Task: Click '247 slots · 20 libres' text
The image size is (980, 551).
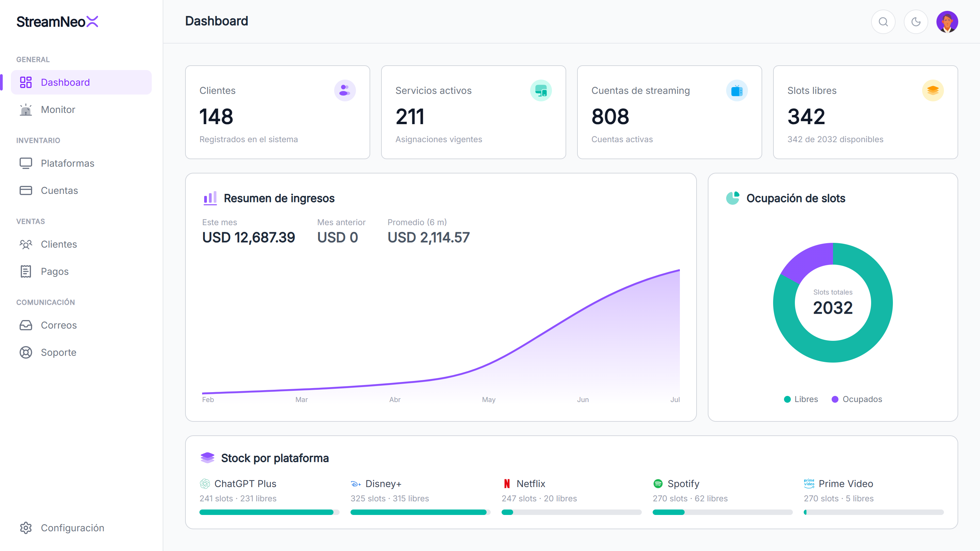Action: [x=539, y=499]
